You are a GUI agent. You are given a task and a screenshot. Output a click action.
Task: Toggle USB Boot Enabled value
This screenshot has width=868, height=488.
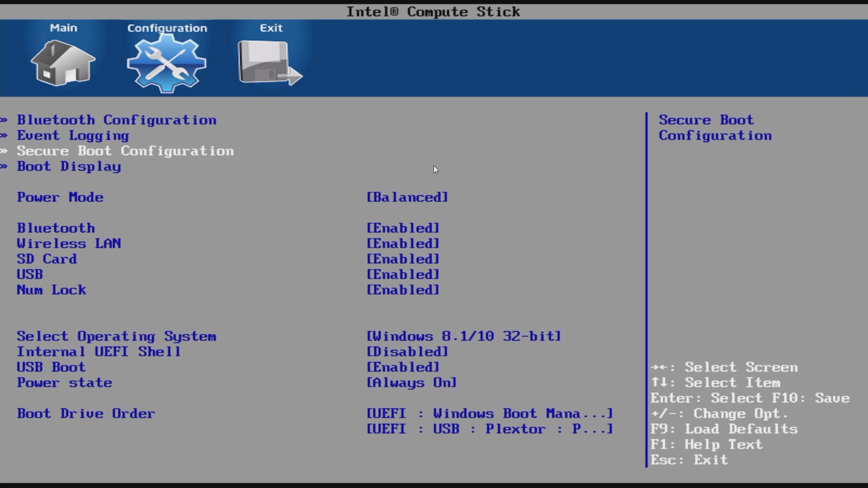[x=403, y=367]
